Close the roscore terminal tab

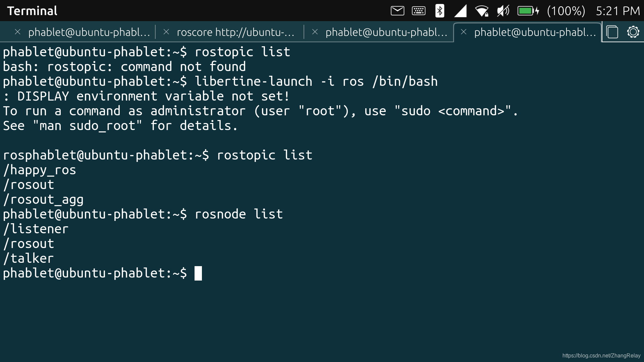167,32
